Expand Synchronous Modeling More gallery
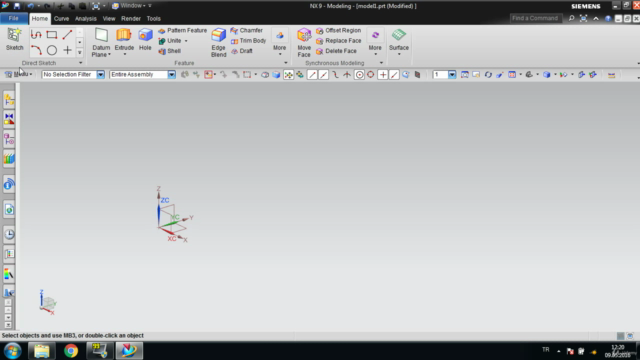The width and height of the screenshot is (640, 360). (x=375, y=42)
